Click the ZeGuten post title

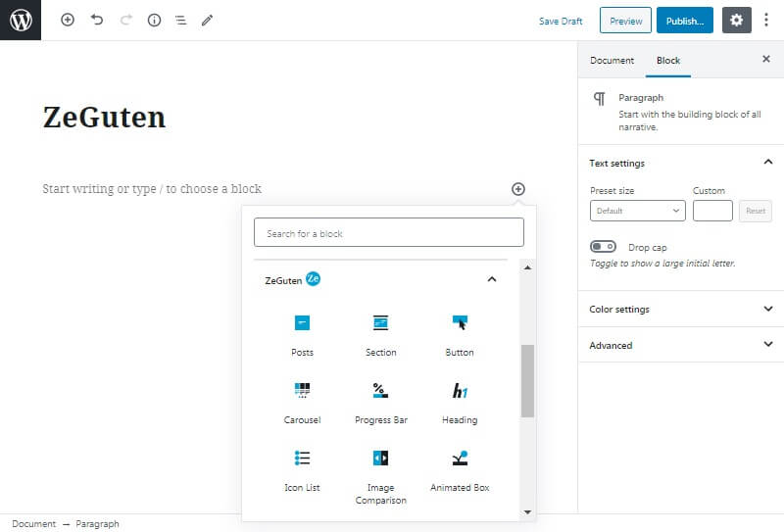click(x=104, y=118)
